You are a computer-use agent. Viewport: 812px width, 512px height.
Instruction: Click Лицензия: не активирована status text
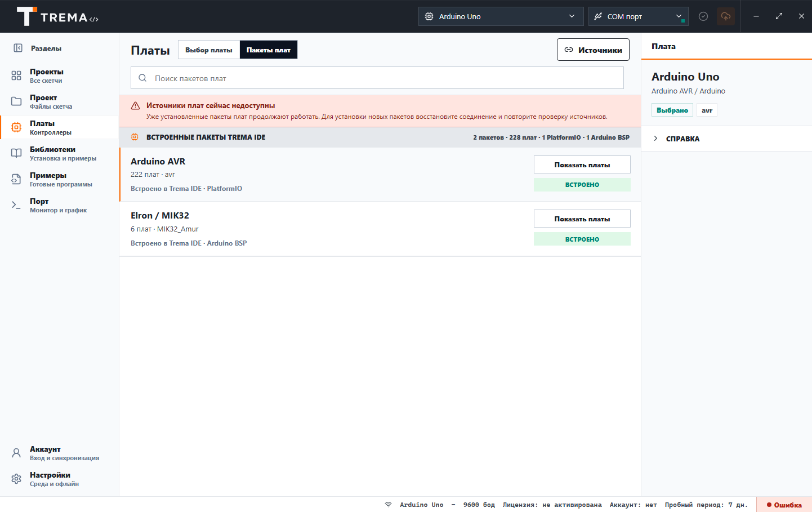pos(552,505)
